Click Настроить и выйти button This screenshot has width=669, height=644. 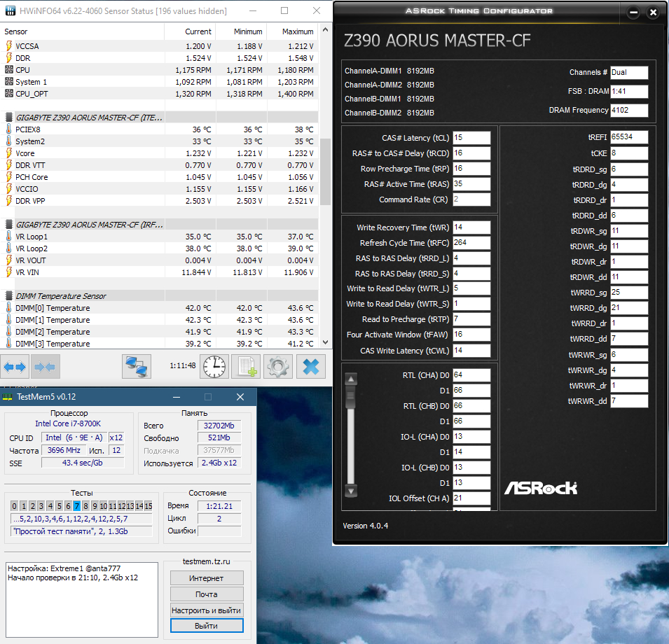pyautogui.click(x=207, y=610)
